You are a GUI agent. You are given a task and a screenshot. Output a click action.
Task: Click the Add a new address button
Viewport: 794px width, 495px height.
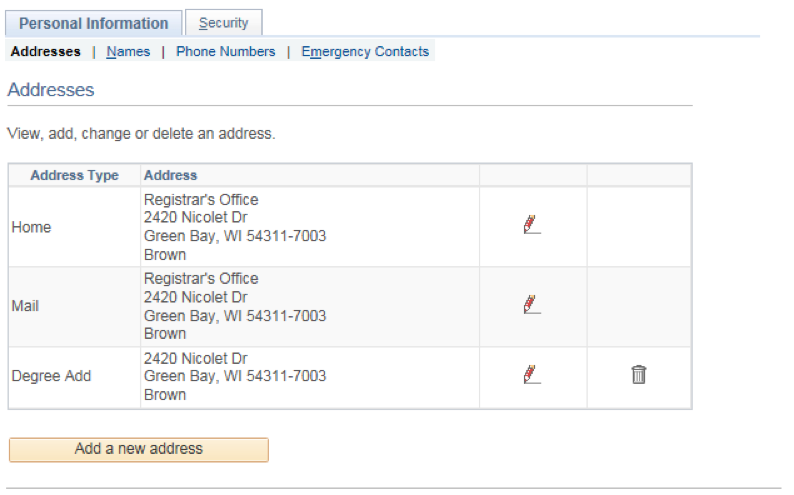click(139, 449)
